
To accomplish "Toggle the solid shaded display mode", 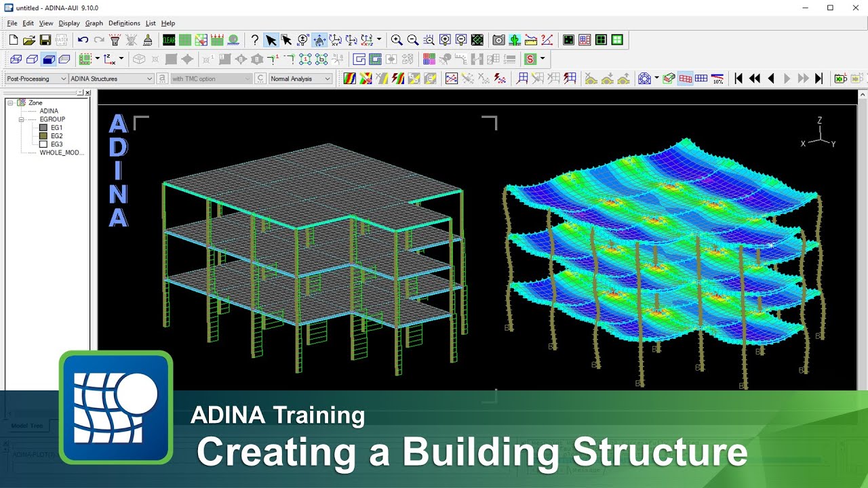I will (x=48, y=59).
